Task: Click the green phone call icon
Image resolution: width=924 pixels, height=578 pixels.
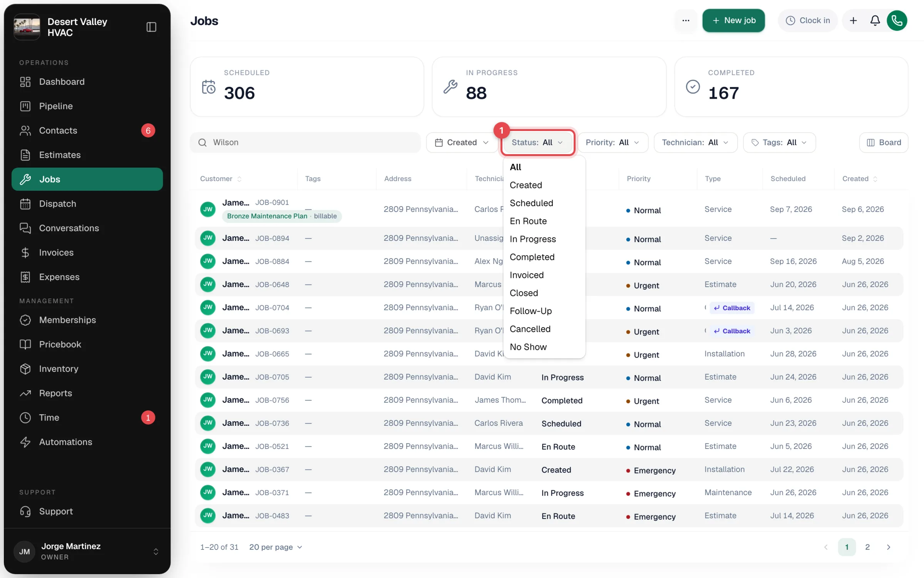Action: [x=897, y=20]
